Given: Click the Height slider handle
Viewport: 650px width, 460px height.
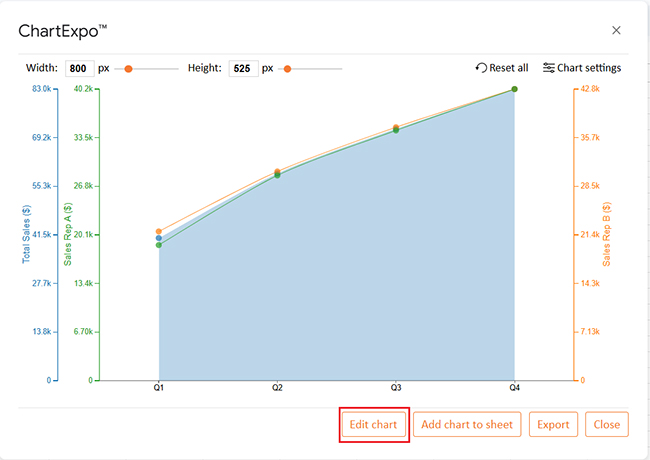Looking at the screenshot, I should 287,69.
